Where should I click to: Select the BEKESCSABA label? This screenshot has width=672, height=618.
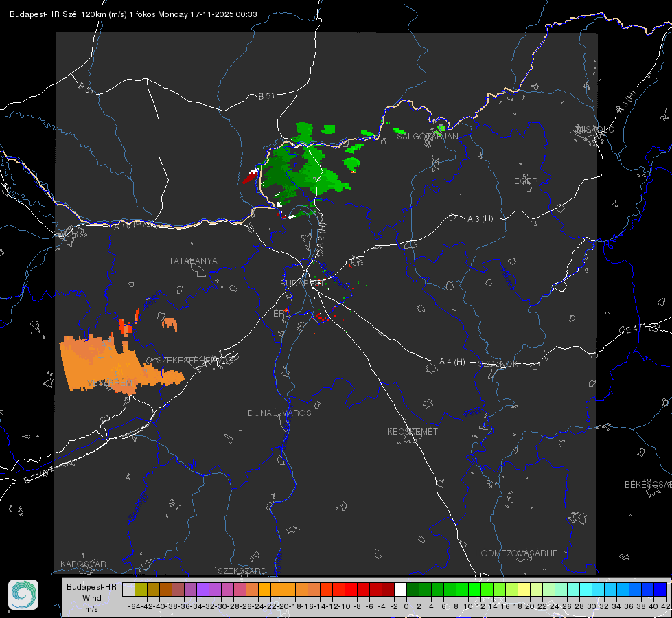click(x=648, y=485)
